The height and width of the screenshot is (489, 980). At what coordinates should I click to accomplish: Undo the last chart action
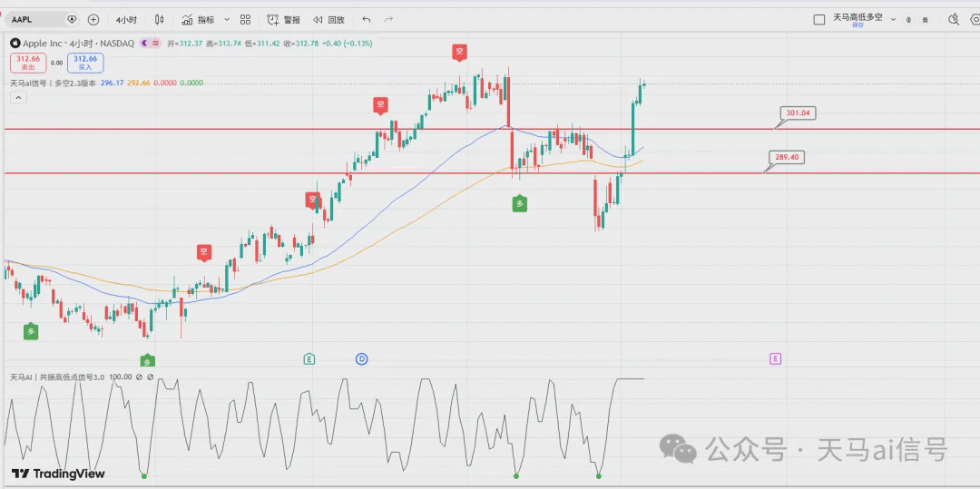367,19
